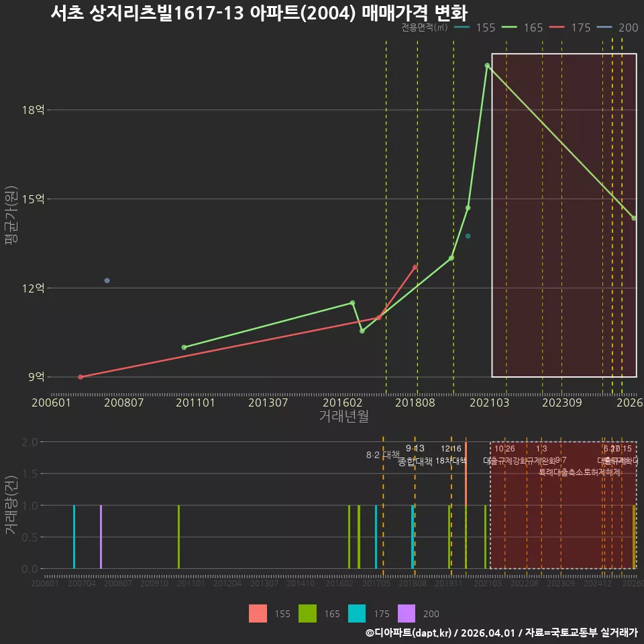
Task: Click the 거래년월 axis title
Action: [343, 416]
